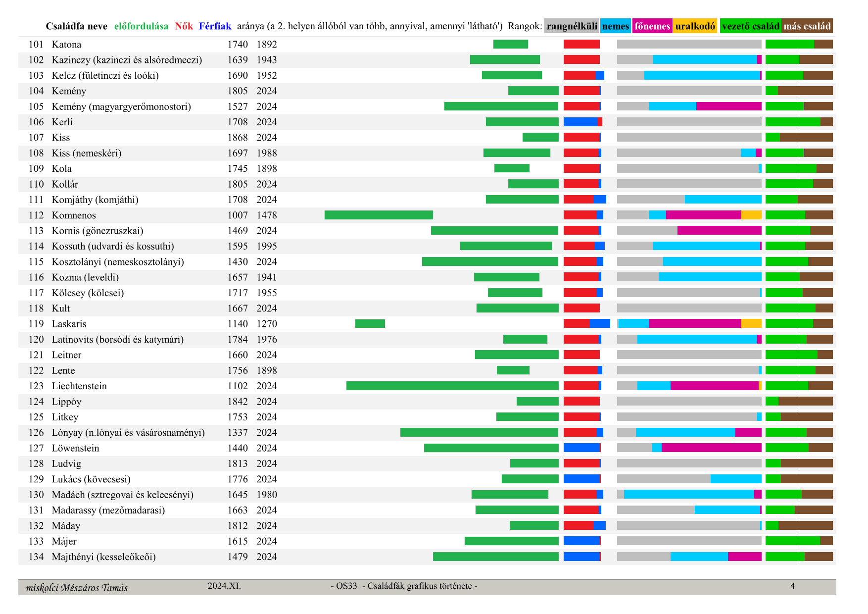Image resolution: width=868 pixels, height=614 pixels.
Task: Click the author name 'miskolci Mészáros Tamás'
Action: click(x=77, y=588)
